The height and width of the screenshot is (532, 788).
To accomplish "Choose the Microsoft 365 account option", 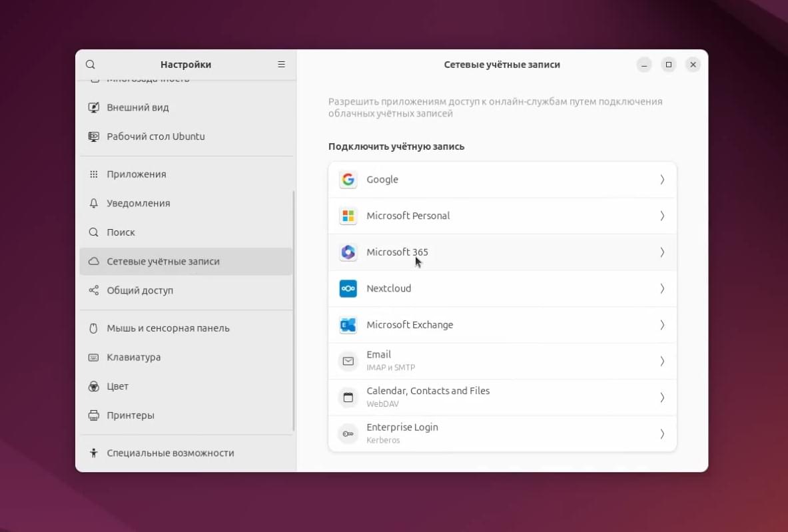I will 502,252.
